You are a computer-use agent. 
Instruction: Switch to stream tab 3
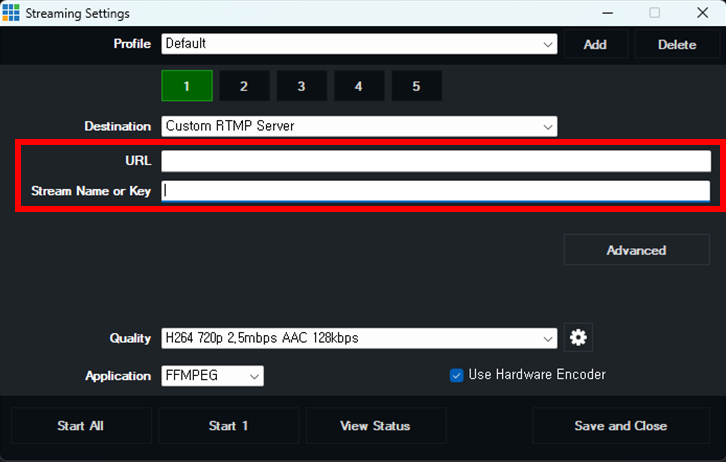click(301, 86)
